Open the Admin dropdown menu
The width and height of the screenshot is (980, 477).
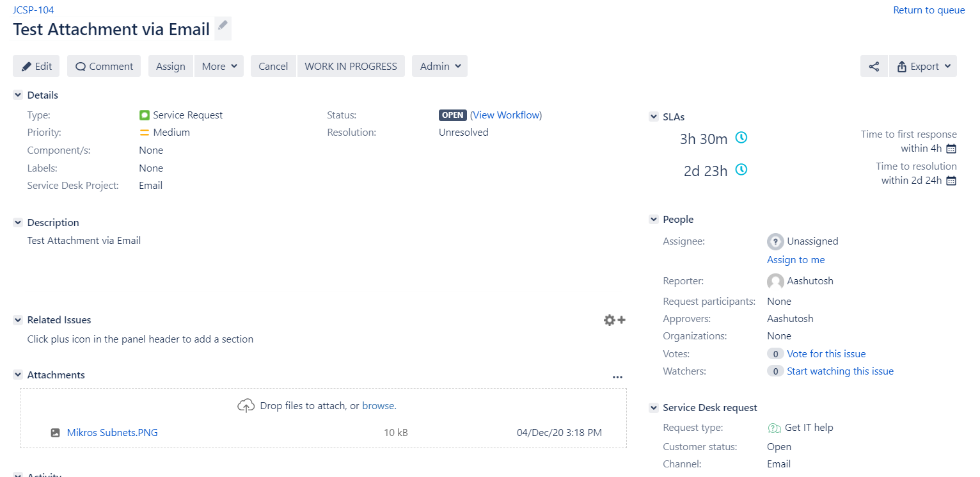(x=439, y=66)
